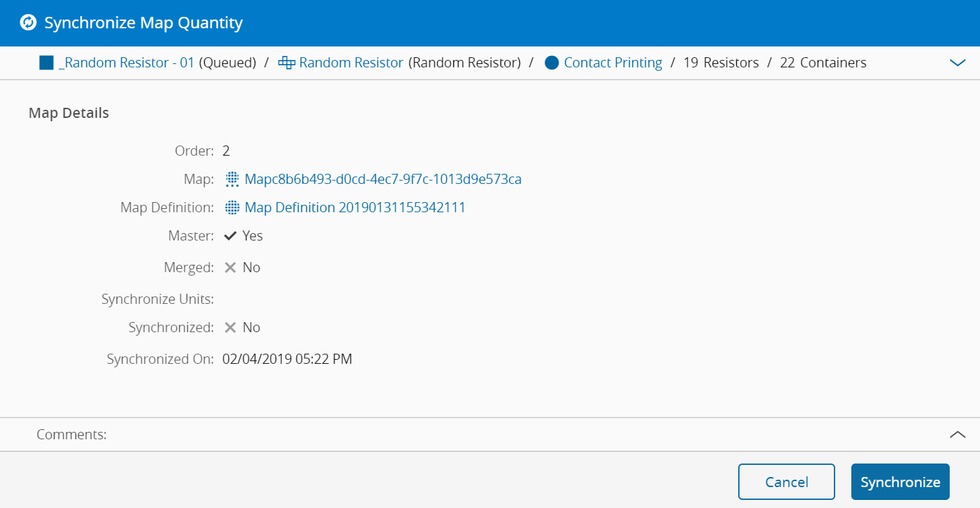The width and height of the screenshot is (980, 508).
Task: Click the Master checkmark icon
Action: click(x=230, y=236)
